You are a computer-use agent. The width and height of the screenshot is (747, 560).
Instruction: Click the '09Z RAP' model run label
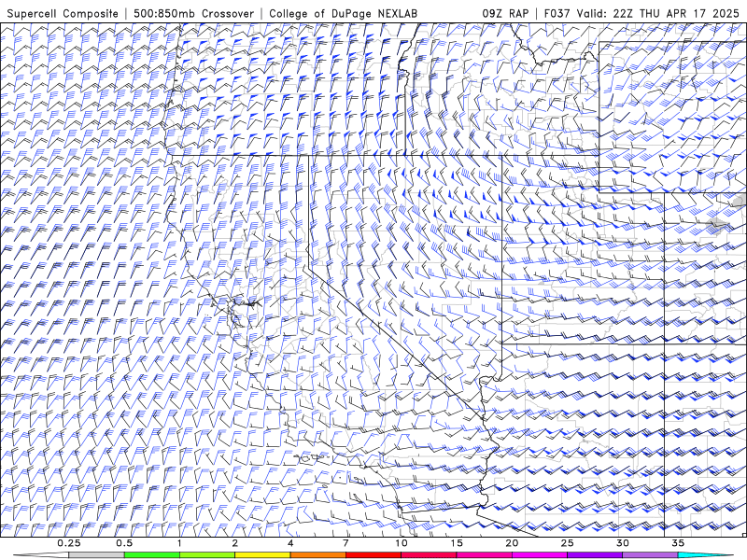coord(505,14)
